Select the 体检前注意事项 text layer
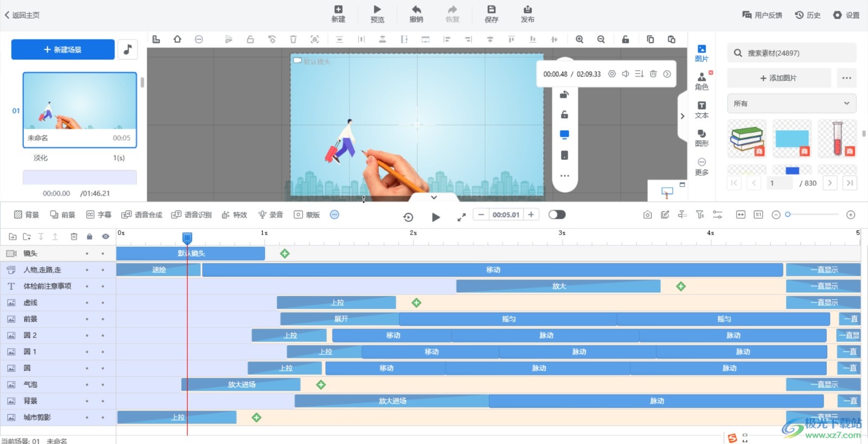This screenshot has width=868, height=444. (58, 286)
